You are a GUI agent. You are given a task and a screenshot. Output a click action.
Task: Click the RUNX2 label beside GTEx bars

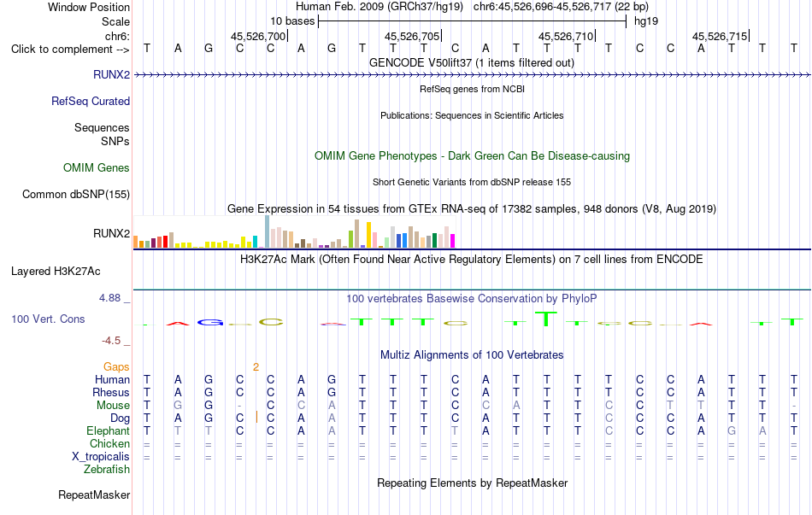111,233
